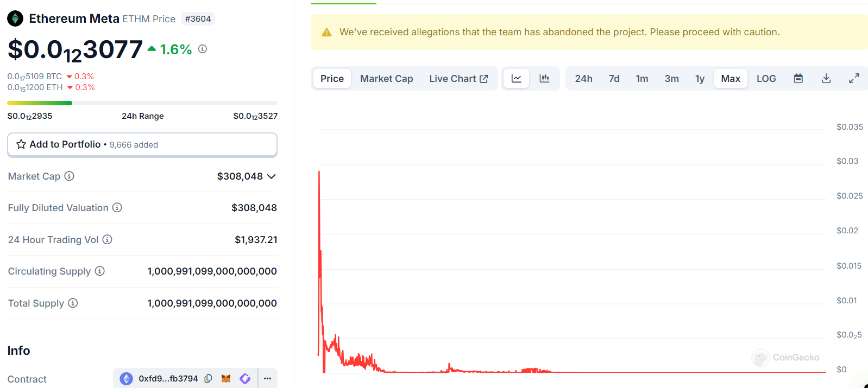Switch to the line chart view
The width and height of the screenshot is (868, 388).
[516, 79]
